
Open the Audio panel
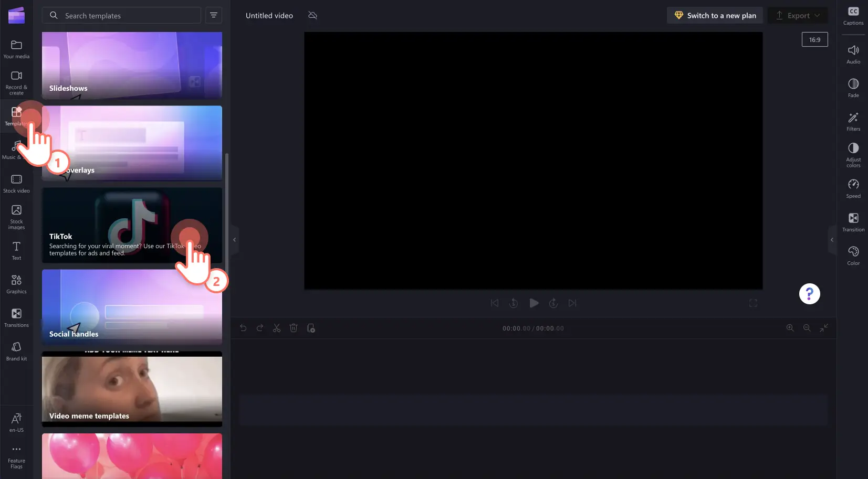click(853, 54)
